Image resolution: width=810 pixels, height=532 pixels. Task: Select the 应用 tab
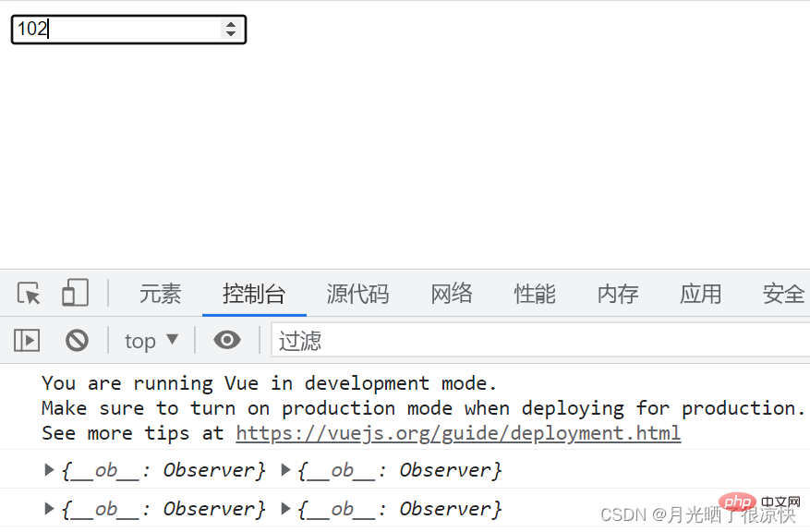[x=700, y=294]
